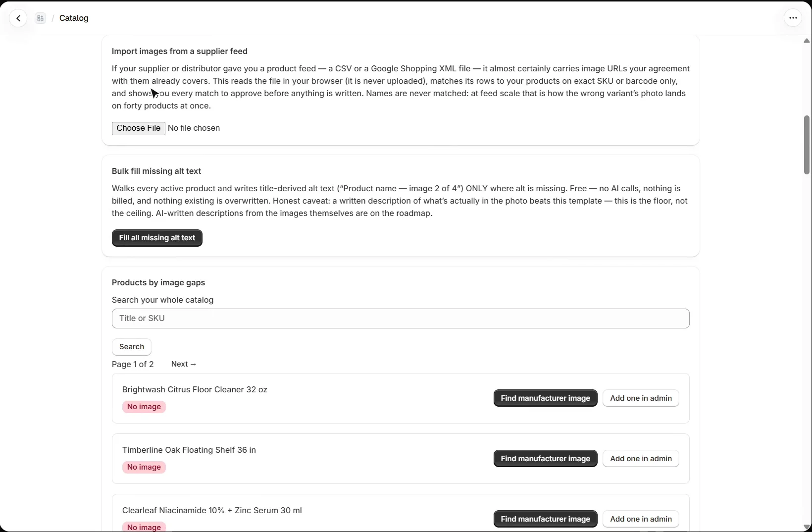Viewport: 812px width, 532px height.
Task: Add one in admin for Timberline Oak Floating Shelf
Action: (641, 459)
